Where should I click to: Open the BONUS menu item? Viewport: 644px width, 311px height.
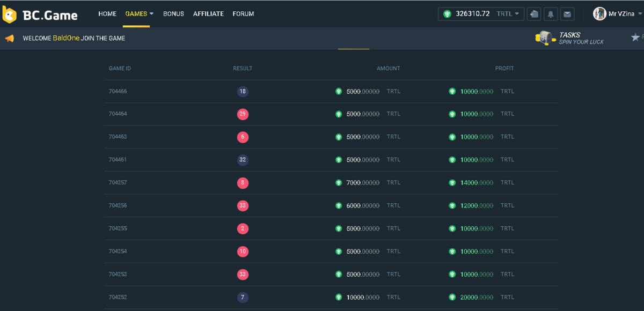(x=173, y=14)
